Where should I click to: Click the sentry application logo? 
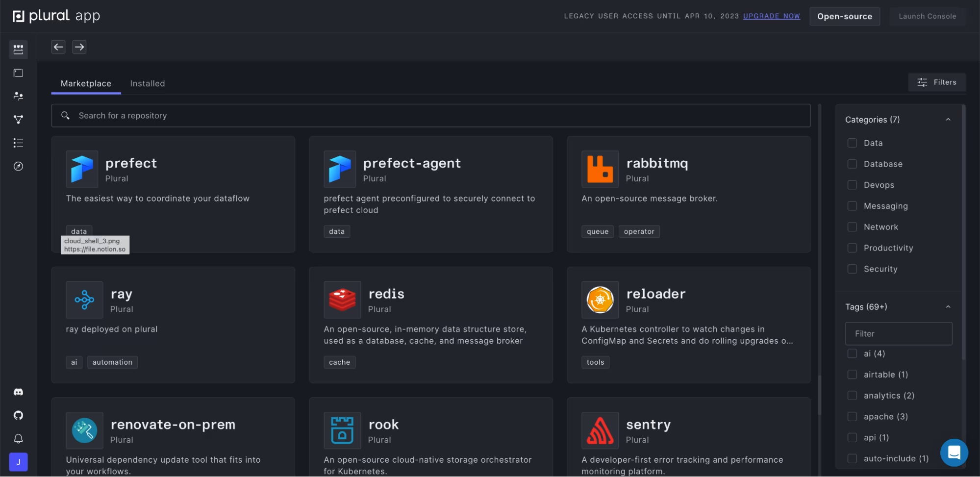click(x=600, y=431)
